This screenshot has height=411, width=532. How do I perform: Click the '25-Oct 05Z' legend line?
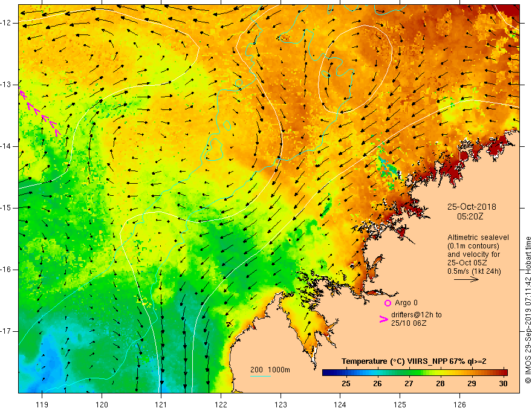click(x=467, y=263)
